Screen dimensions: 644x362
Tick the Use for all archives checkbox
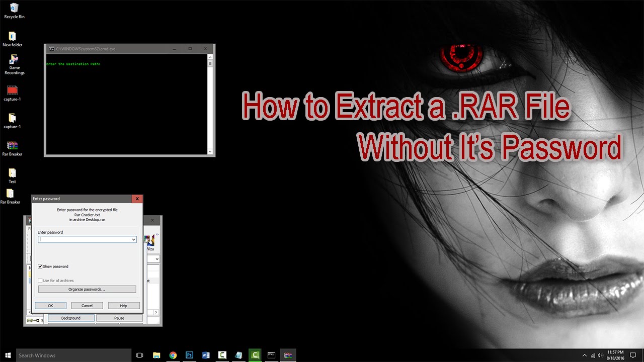pyautogui.click(x=40, y=281)
